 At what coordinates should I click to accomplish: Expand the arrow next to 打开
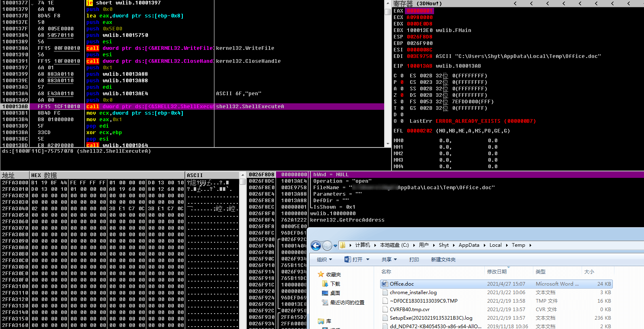pyautogui.click(x=368, y=259)
